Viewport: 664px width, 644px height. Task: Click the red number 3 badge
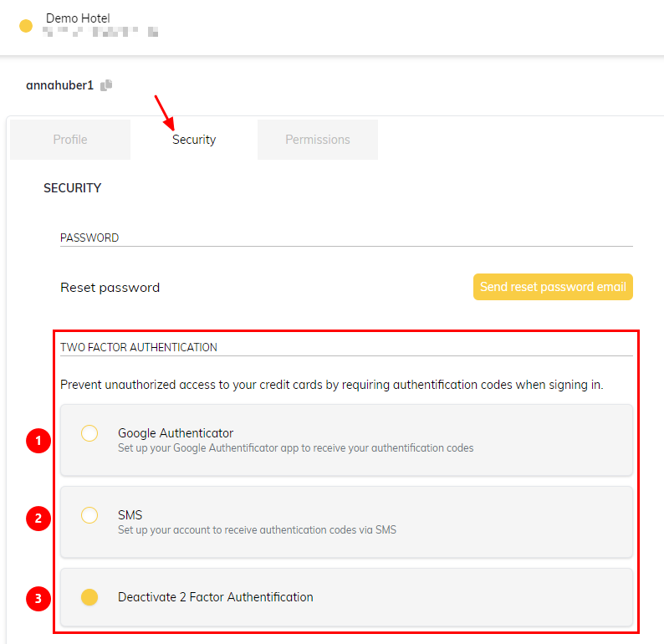coord(38,598)
